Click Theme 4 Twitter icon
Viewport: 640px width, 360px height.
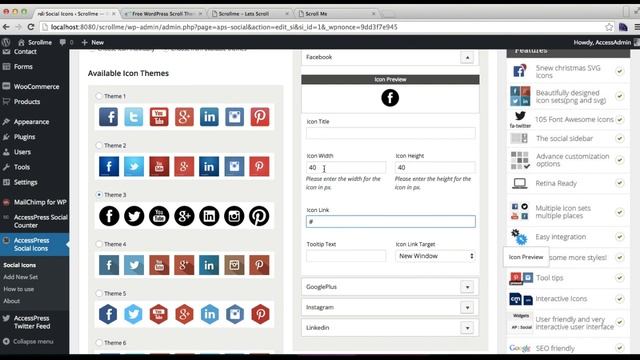(x=134, y=265)
